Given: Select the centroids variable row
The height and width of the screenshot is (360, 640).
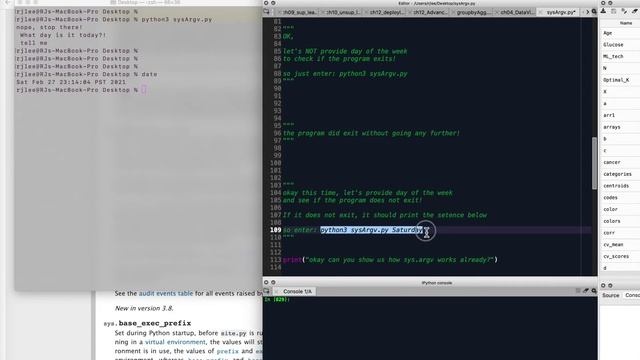Looking at the screenshot, I should point(620,186).
